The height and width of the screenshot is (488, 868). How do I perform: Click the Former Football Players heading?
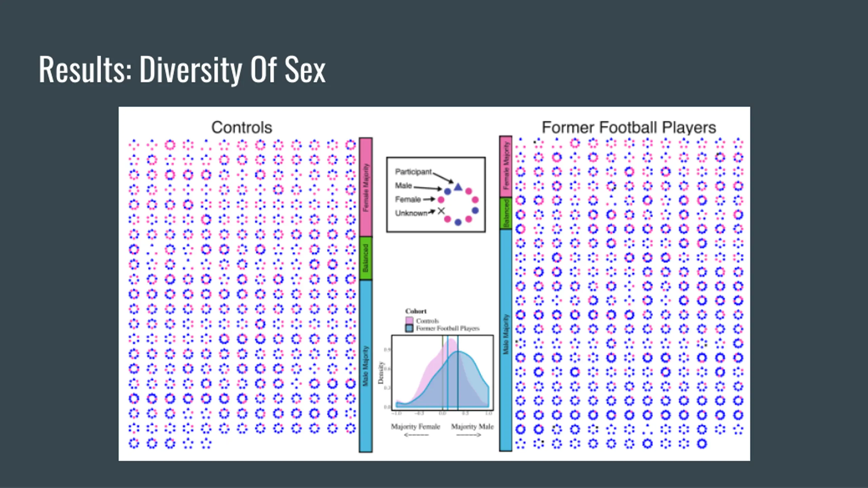click(x=629, y=128)
